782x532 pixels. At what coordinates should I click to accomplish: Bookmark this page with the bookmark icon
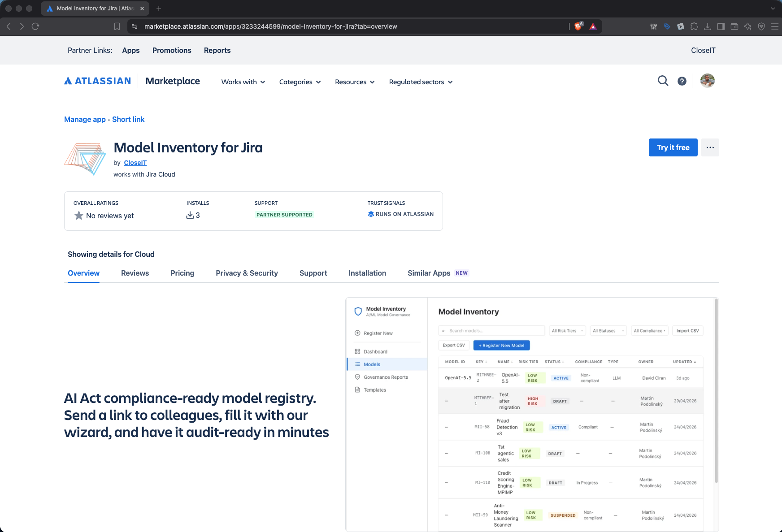pos(117,26)
